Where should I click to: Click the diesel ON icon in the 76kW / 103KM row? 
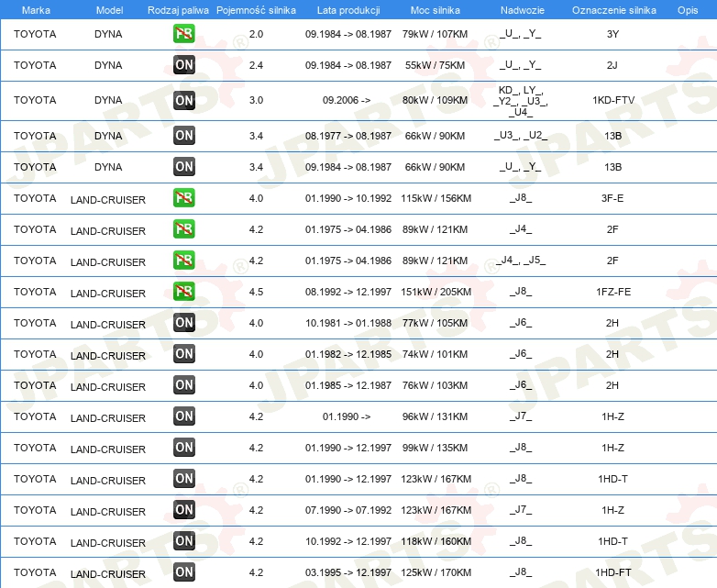pos(183,385)
